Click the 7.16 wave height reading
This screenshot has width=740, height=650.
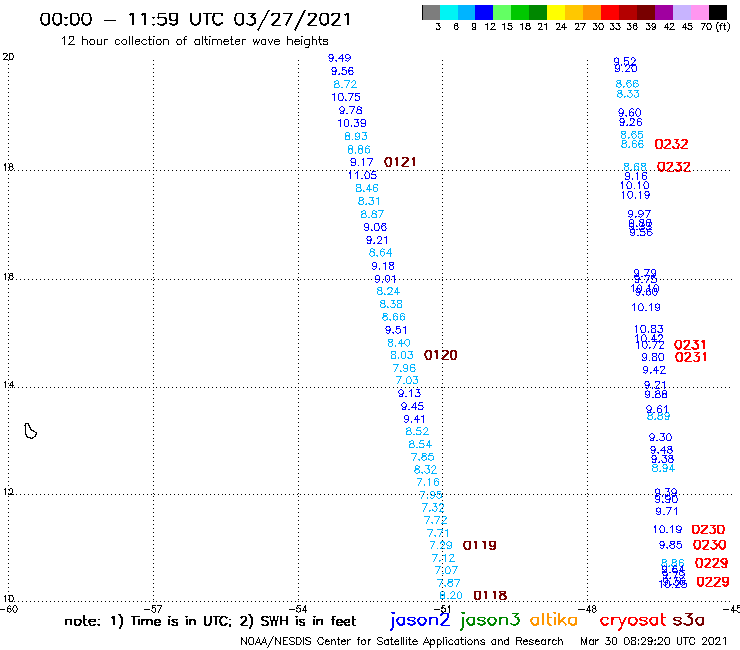[428, 482]
